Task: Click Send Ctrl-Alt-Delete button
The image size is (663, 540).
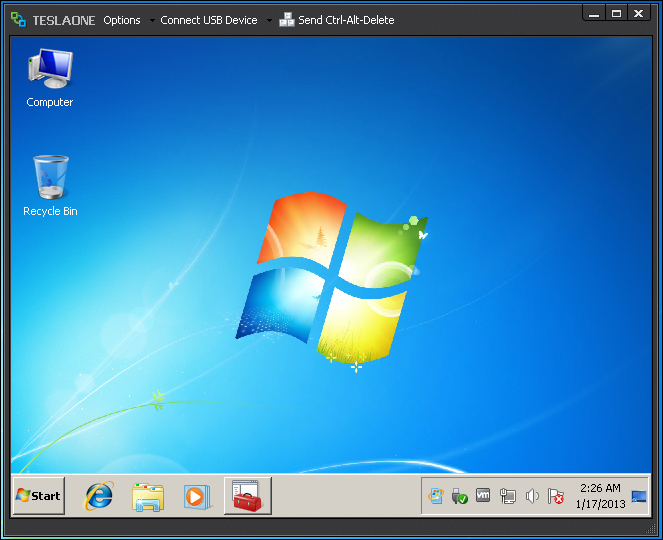Action: click(337, 20)
